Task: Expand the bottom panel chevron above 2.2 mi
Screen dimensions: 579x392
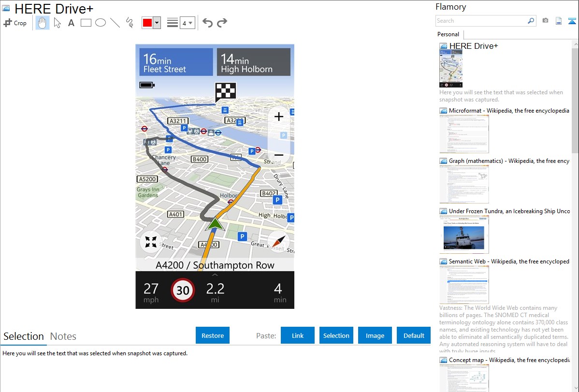Action: 215,275
